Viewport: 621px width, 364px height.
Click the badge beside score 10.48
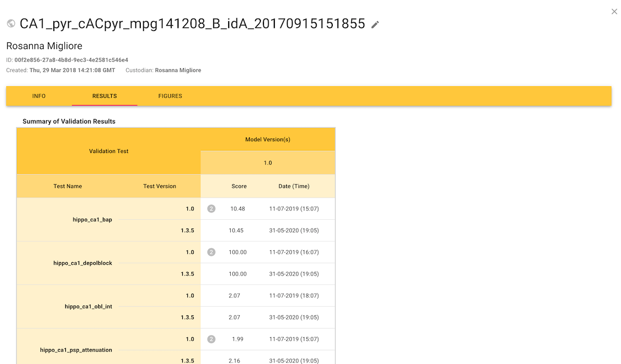click(211, 209)
